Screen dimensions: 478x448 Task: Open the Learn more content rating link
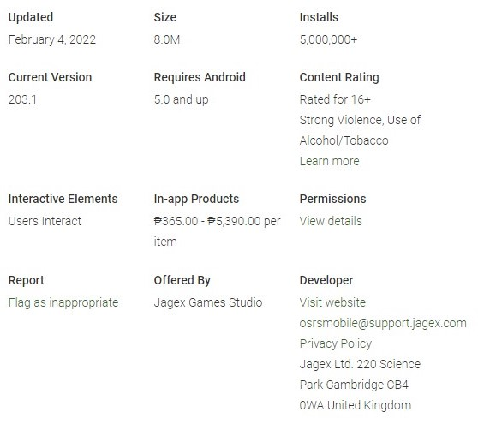[329, 161]
